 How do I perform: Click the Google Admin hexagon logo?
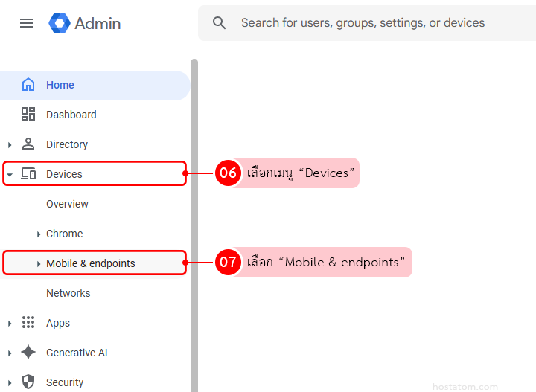pos(60,23)
